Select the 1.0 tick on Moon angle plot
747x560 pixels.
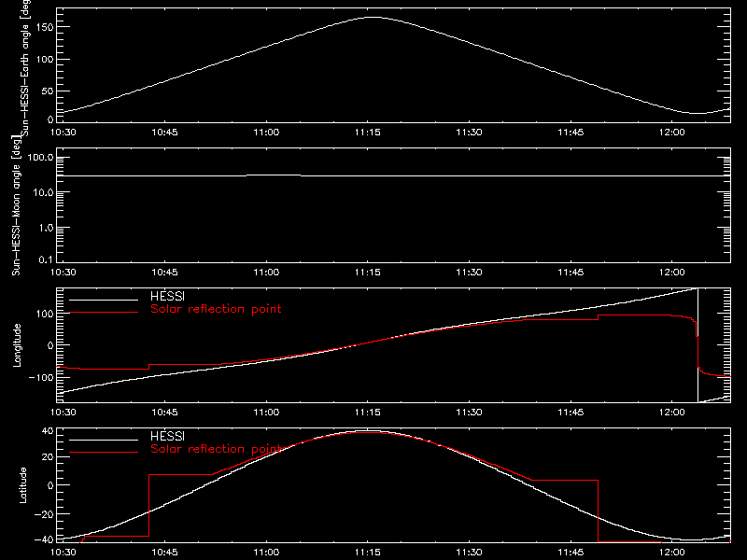pyautogui.click(x=46, y=228)
